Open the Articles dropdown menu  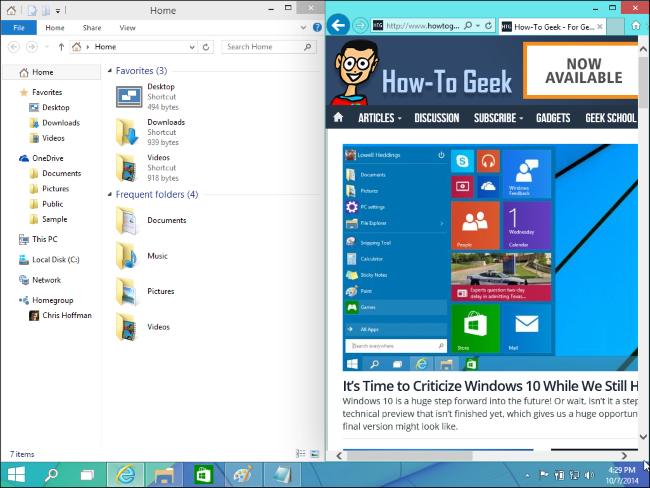click(x=380, y=118)
